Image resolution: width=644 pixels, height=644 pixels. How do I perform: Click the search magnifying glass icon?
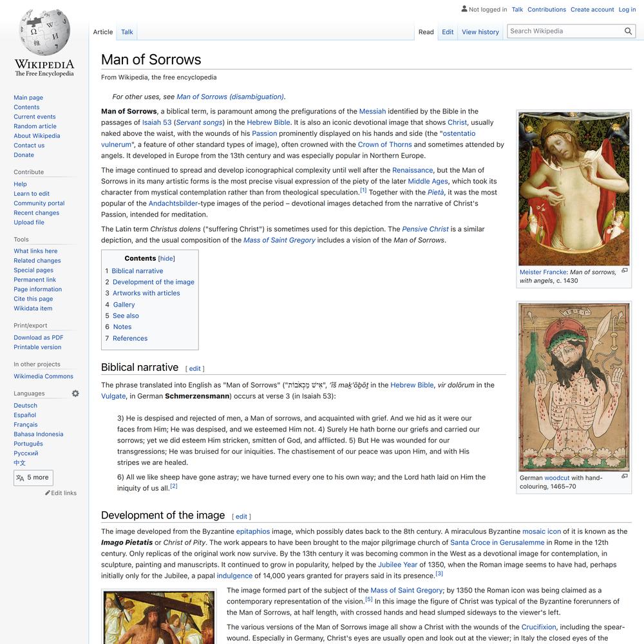click(628, 31)
